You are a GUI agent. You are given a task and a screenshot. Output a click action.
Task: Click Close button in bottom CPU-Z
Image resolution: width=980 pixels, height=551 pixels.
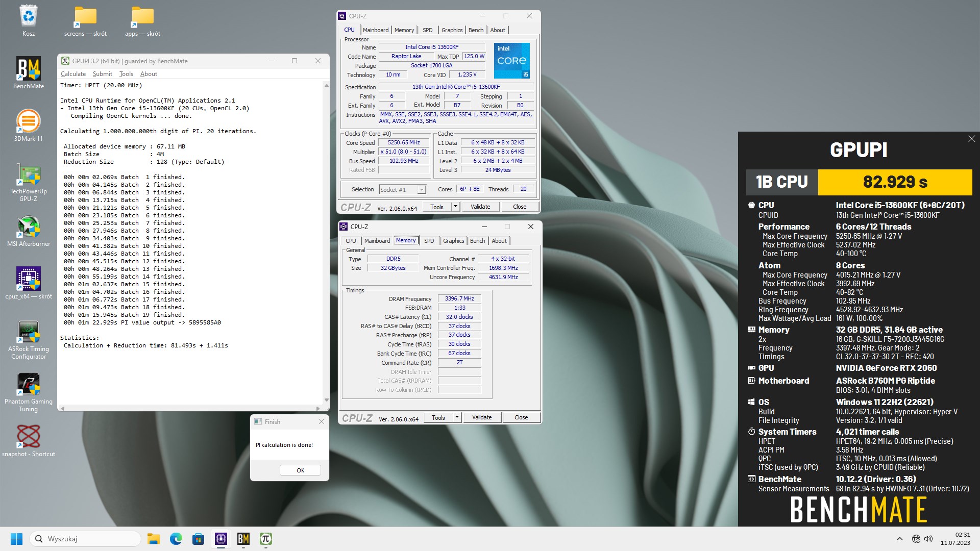521,417
